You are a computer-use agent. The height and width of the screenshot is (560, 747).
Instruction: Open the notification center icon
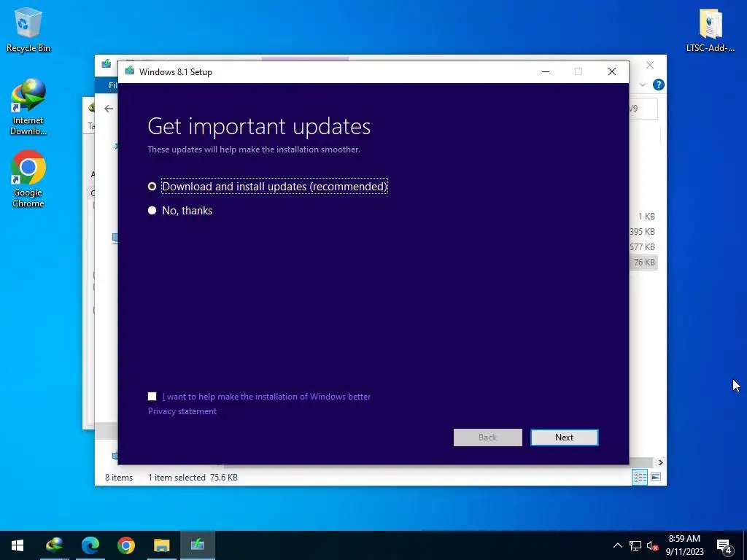point(724,546)
